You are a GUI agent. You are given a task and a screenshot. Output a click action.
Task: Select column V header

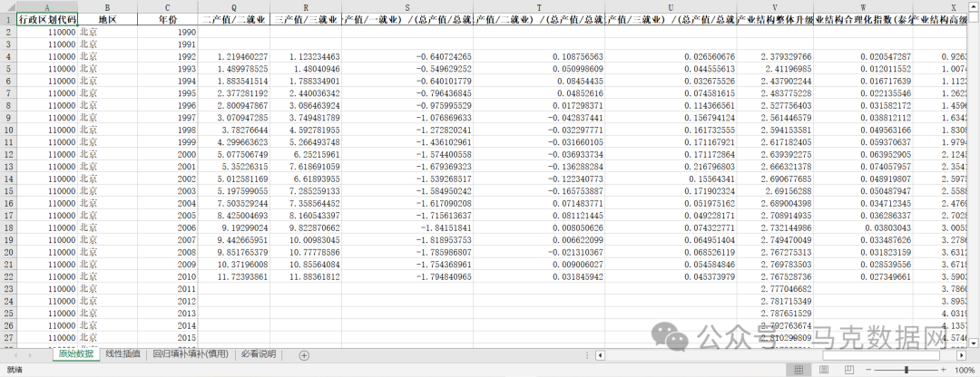pyautogui.click(x=775, y=7)
